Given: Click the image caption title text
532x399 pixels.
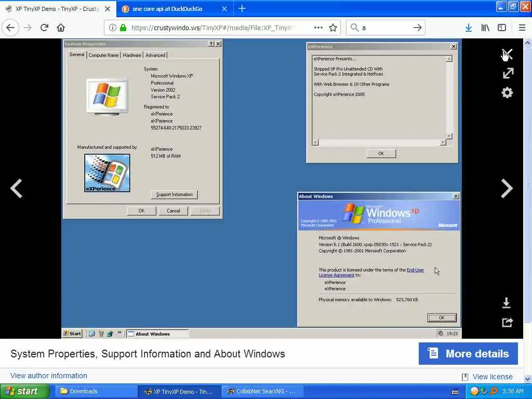Looking at the screenshot, I should coord(148,353).
